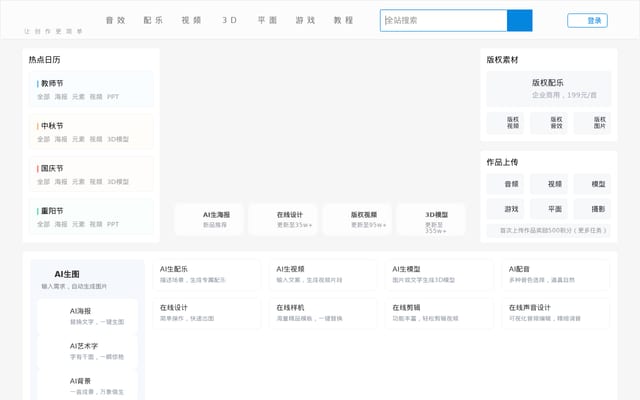Choose 视频 under 作品上传

click(549, 184)
